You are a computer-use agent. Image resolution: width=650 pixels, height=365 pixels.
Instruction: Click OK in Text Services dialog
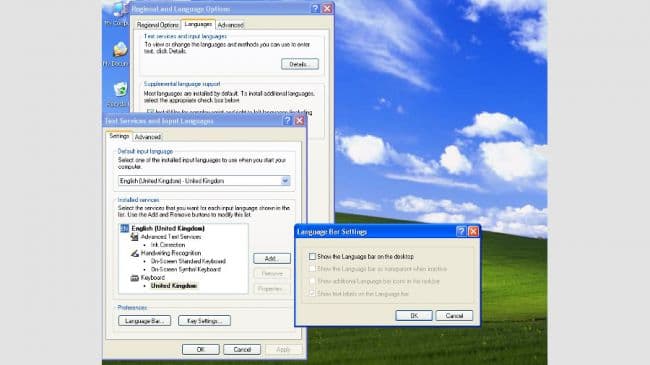(201, 350)
